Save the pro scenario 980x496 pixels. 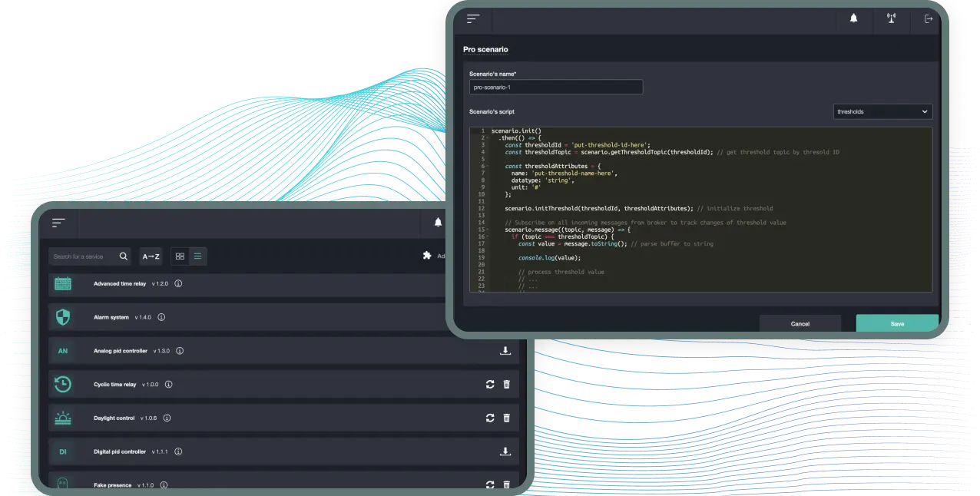(897, 323)
